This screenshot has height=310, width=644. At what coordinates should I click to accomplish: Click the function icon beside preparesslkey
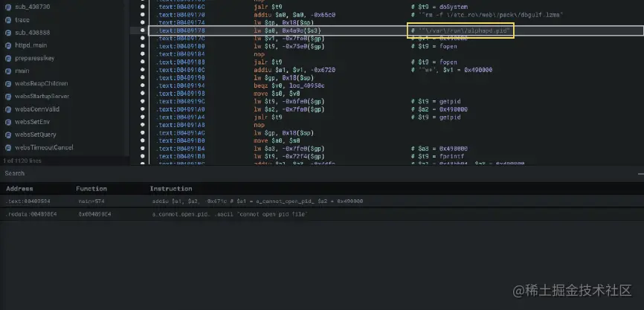coord(7,58)
